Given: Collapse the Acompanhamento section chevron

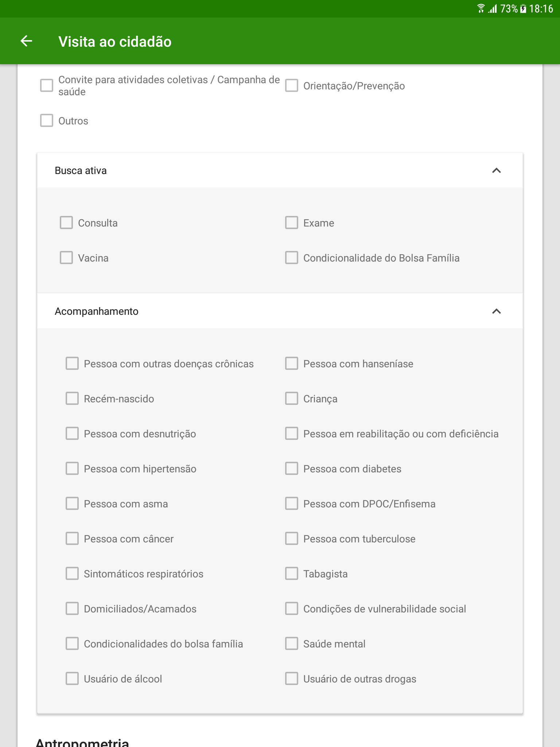Looking at the screenshot, I should [x=496, y=311].
